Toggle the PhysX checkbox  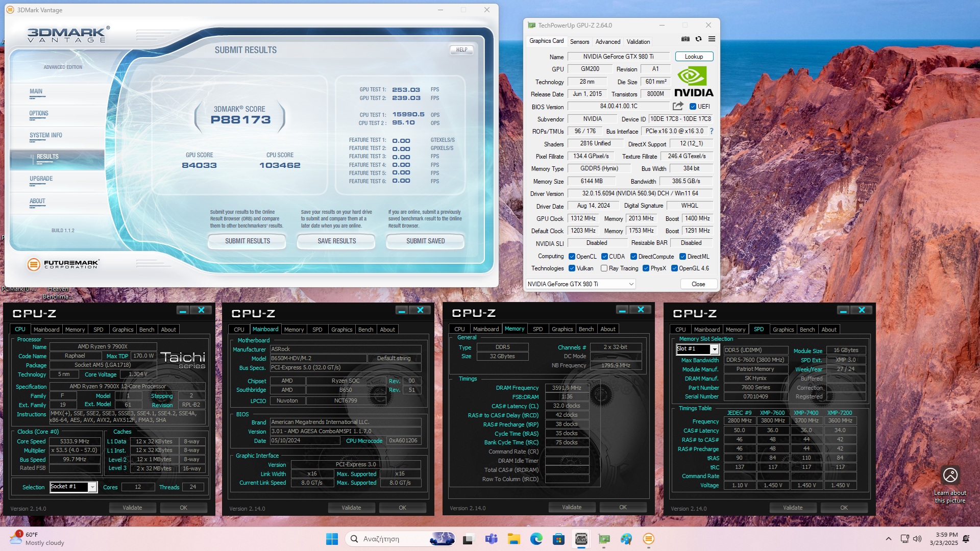pos(646,268)
